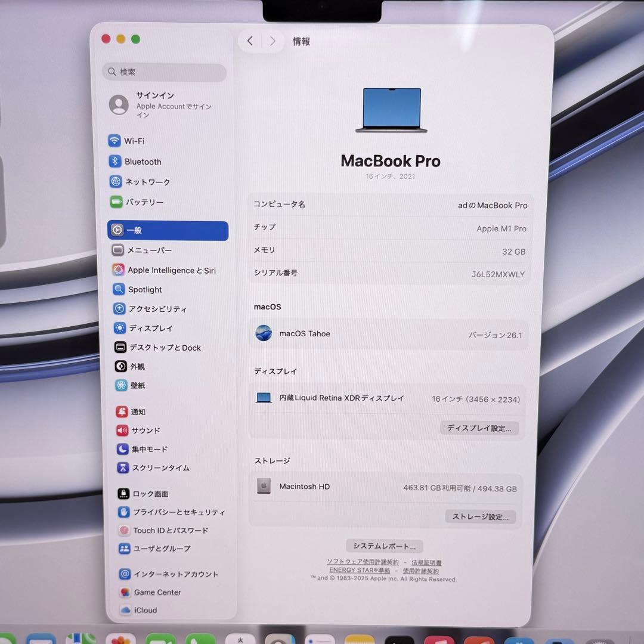Open 通知 bell icon
644x644 pixels.
click(x=122, y=411)
